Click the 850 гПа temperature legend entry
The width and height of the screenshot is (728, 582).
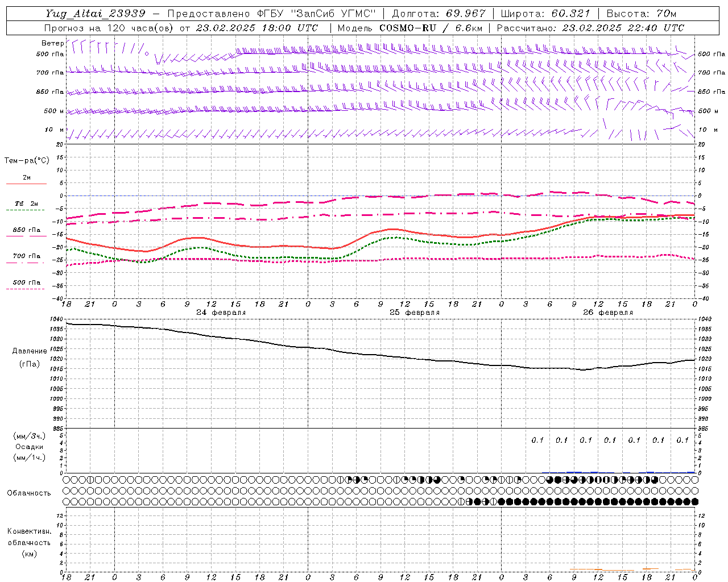tap(26, 230)
